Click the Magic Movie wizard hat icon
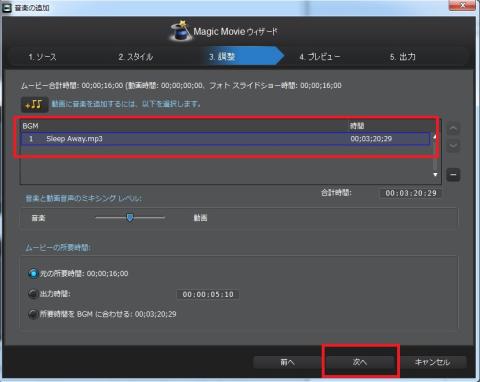 pos(180,31)
